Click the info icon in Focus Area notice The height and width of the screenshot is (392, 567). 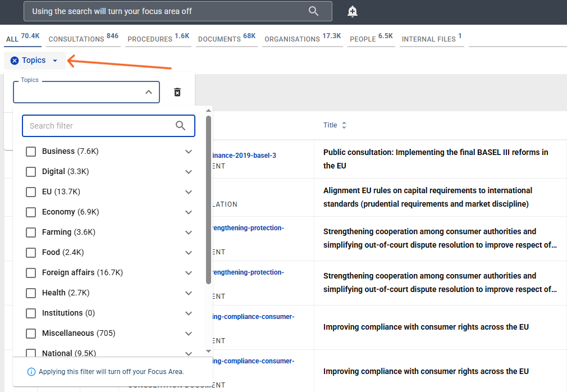pyautogui.click(x=31, y=372)
